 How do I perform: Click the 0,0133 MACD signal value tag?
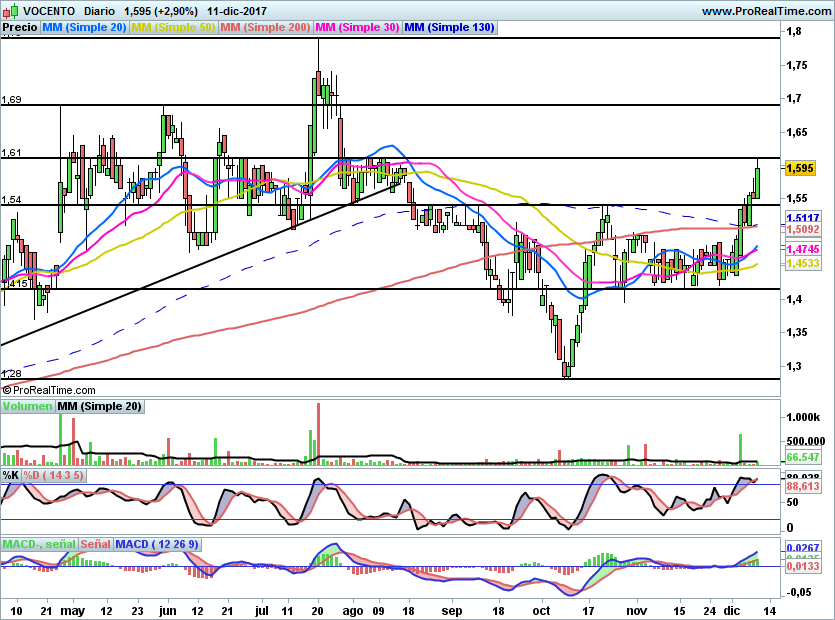coord(803,566)
